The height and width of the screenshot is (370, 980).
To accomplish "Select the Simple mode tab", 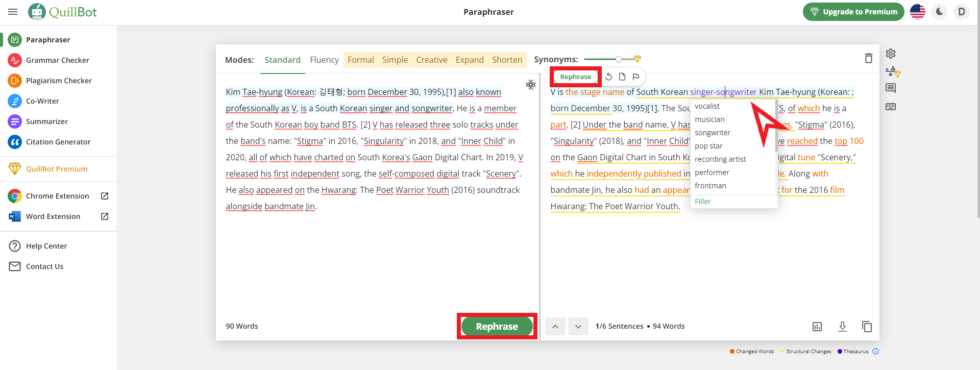I will pyautogui.click(x=395, y=60).
